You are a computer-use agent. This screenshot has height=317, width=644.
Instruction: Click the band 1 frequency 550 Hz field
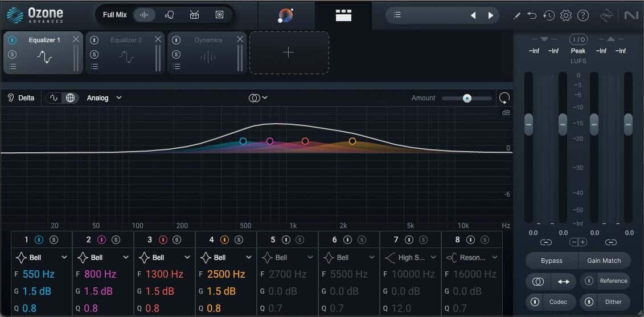(39, 274)
